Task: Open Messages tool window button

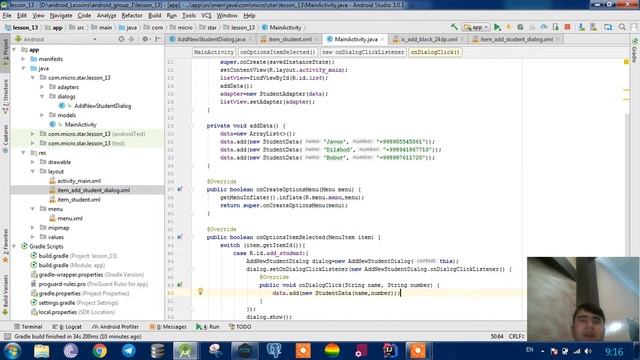Action: coord(168,327)
